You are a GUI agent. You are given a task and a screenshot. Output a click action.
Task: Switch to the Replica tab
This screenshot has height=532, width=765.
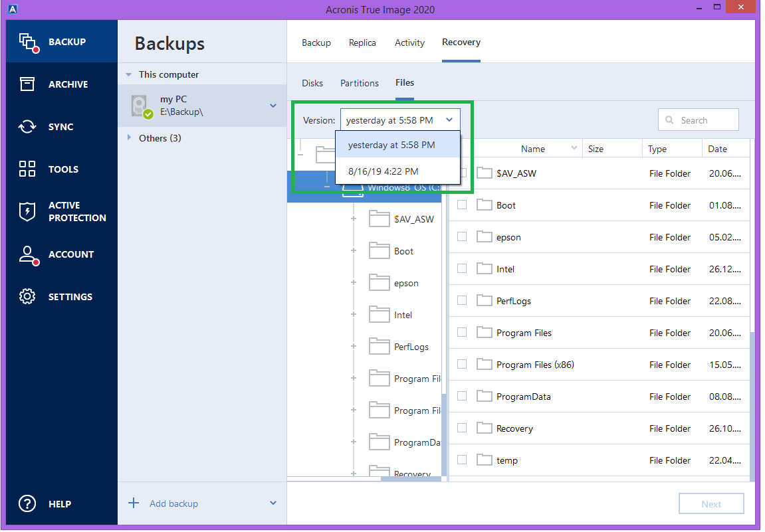pyautogui.click(x=362, y=43)
